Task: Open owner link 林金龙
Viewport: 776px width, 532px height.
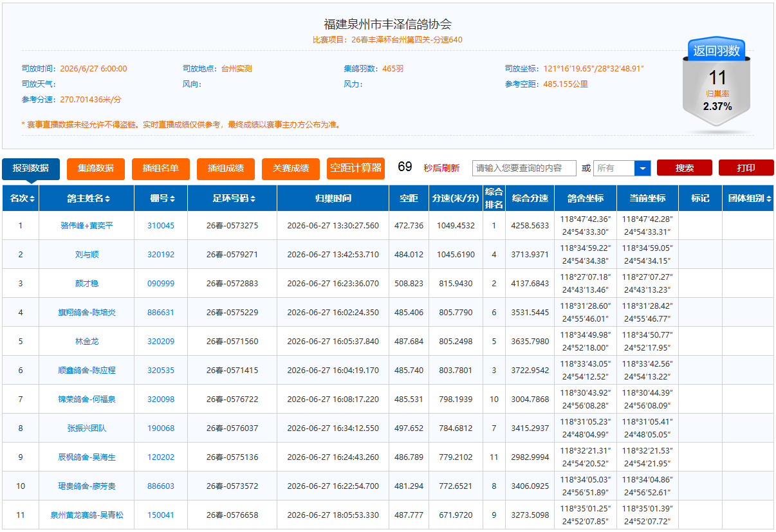Action: (x=87, y=342)
